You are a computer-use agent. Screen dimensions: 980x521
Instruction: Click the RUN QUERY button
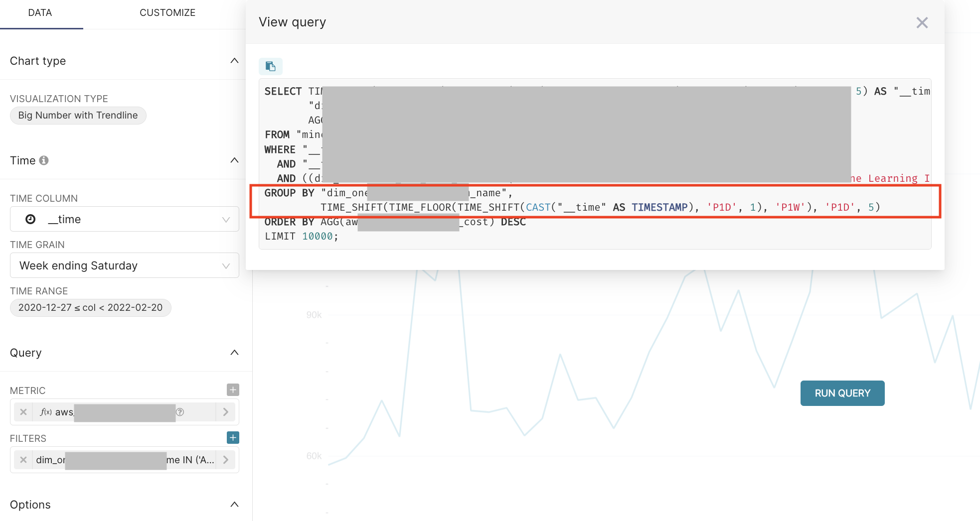click(842, 393)
